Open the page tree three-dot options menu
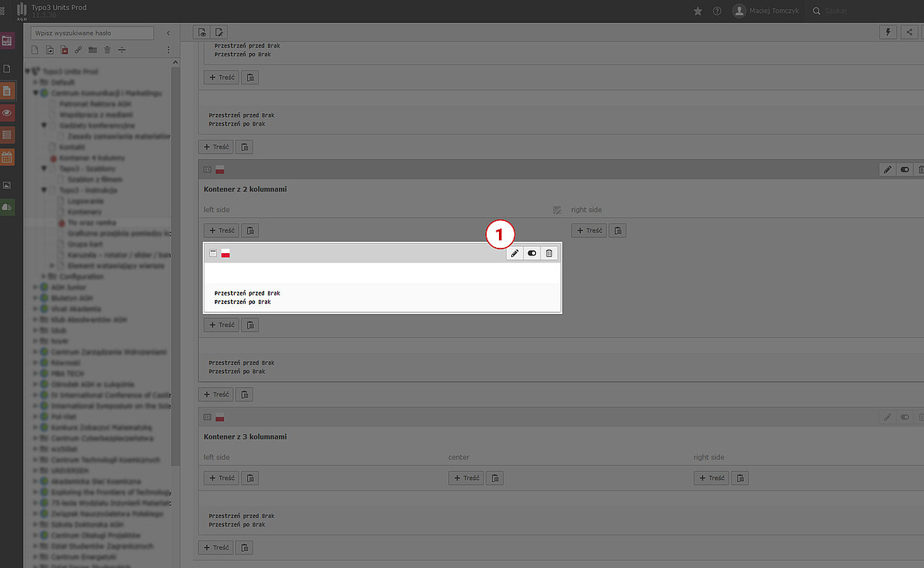The width and height of the screenshot is (924, 568). (168, 50)
